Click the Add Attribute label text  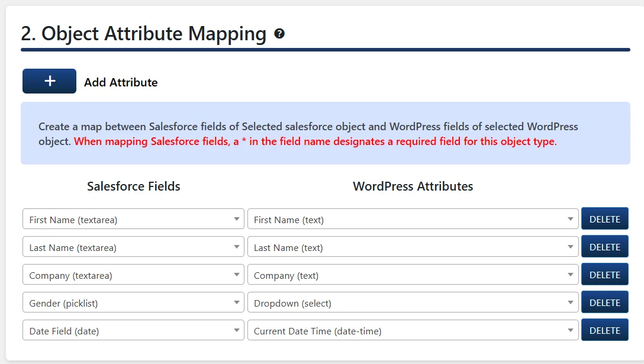click(121, 82)
